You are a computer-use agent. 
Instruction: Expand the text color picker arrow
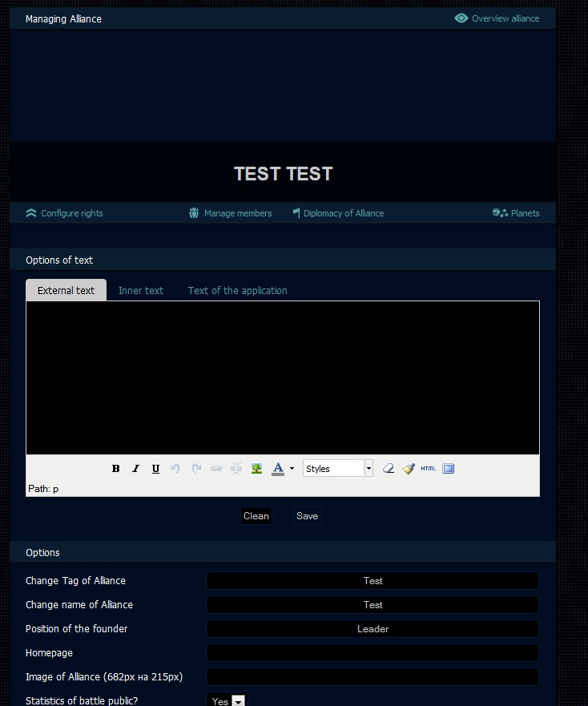292,469
